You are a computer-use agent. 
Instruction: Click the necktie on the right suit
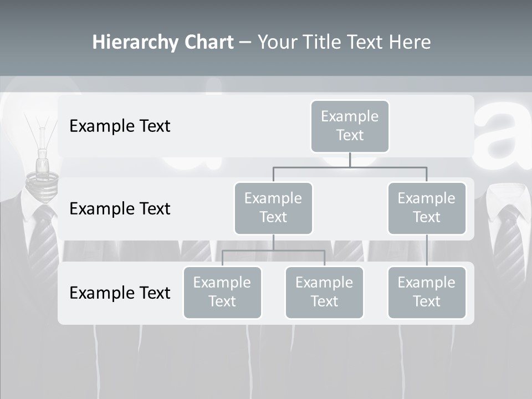pyautogui.click(x=507, y=244)
